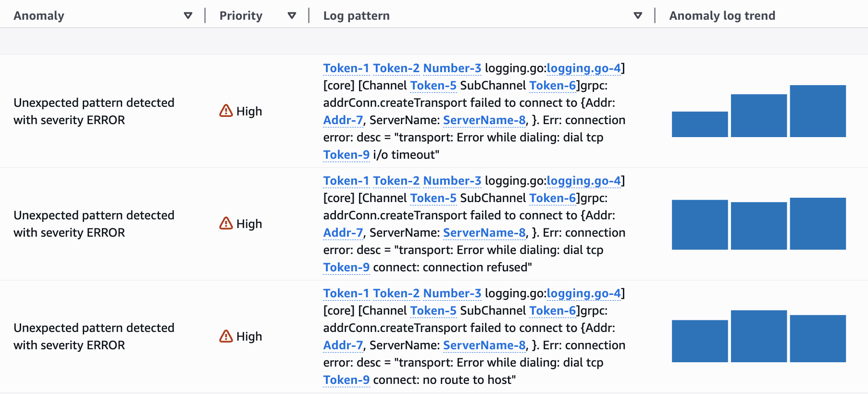Open the Log pattern column filter dropdown

coord(638,15)
